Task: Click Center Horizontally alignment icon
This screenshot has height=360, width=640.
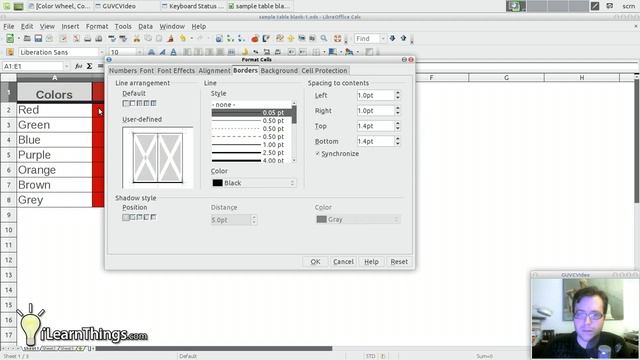Action: 198,52
